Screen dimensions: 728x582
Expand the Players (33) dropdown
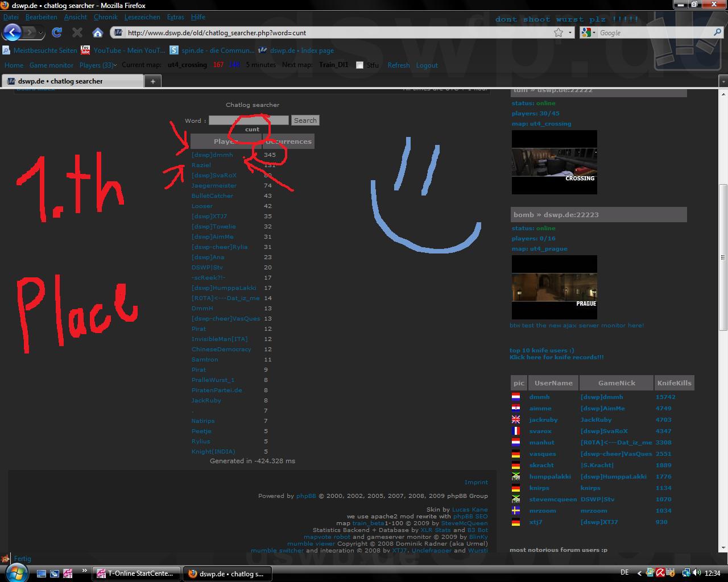[98, 65]
